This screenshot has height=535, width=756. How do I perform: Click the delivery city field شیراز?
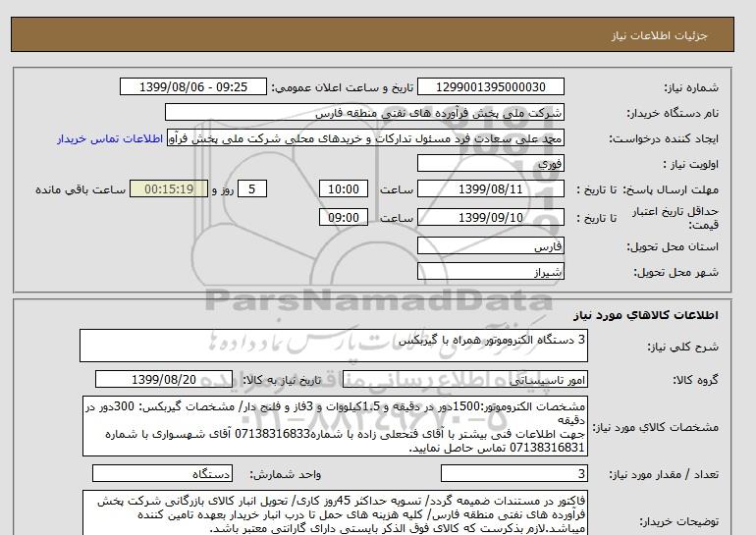tap(490, 271)
